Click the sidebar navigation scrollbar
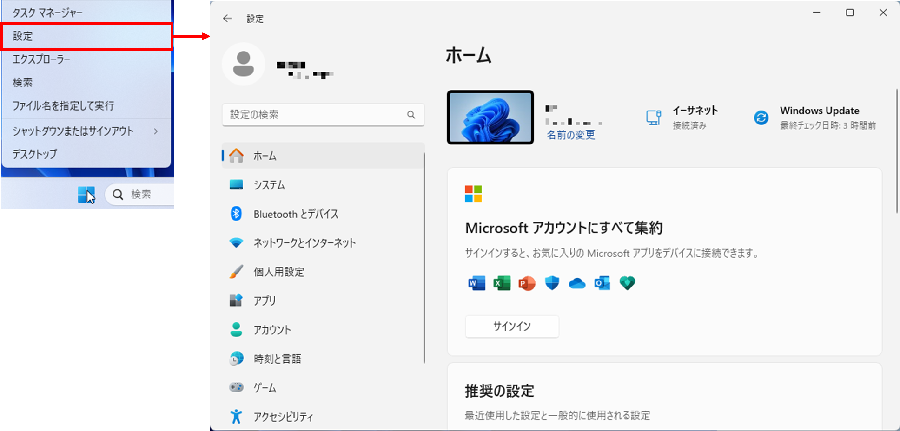The width and height of the screenshot is (900, 431). (x=425, y=257)
